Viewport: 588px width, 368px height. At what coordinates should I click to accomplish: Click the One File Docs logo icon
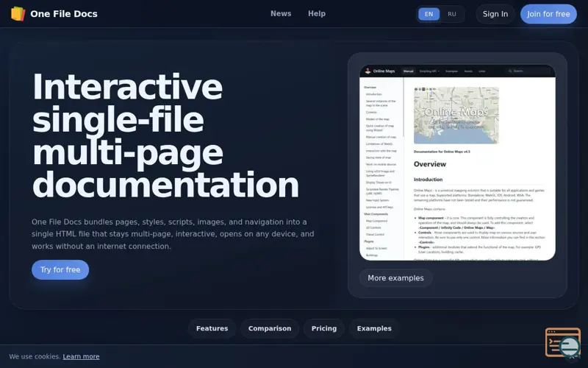click(18, 14)
